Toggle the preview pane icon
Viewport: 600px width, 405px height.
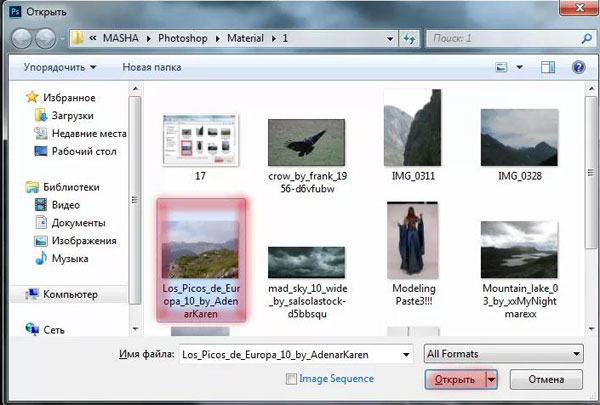[x=548, y=67]
